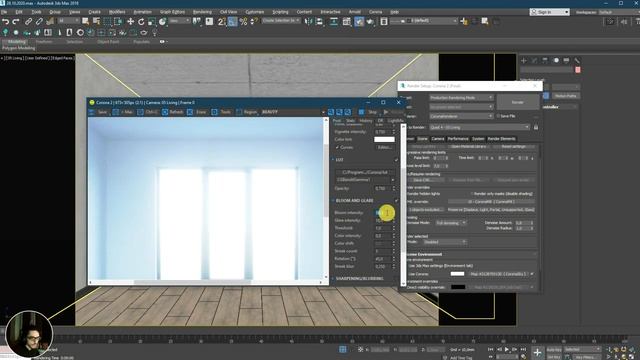
Task: Switch to LightMix tab in frame buffer
Action: pyautogui.click(x=395, y=120)
